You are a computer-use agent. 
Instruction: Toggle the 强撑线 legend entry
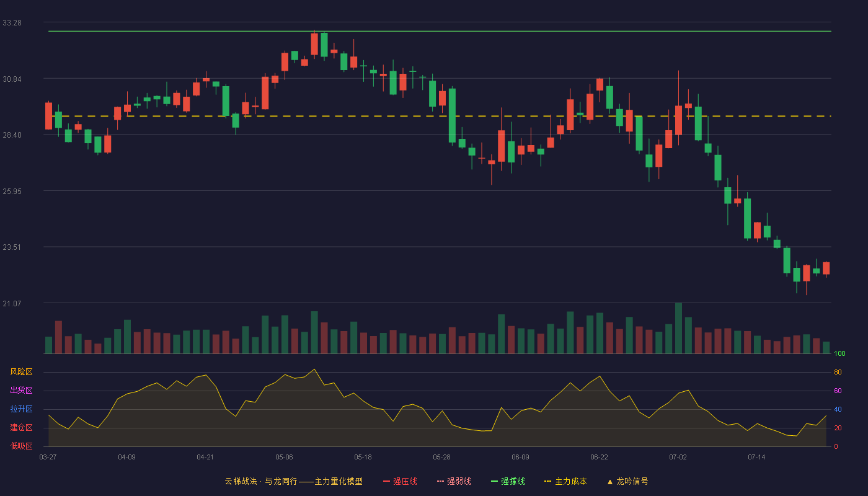pyautogui.click(x=508, y=481)
